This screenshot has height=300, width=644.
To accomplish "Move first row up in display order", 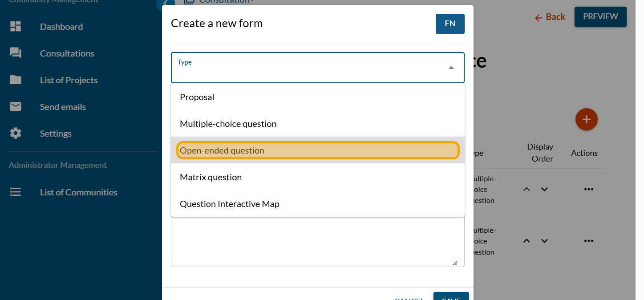I will (x=527, y=189).
